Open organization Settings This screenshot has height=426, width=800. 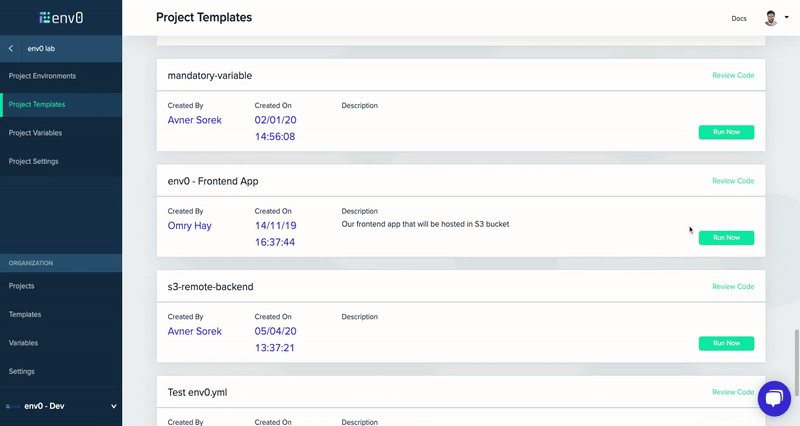pos(22,371)
